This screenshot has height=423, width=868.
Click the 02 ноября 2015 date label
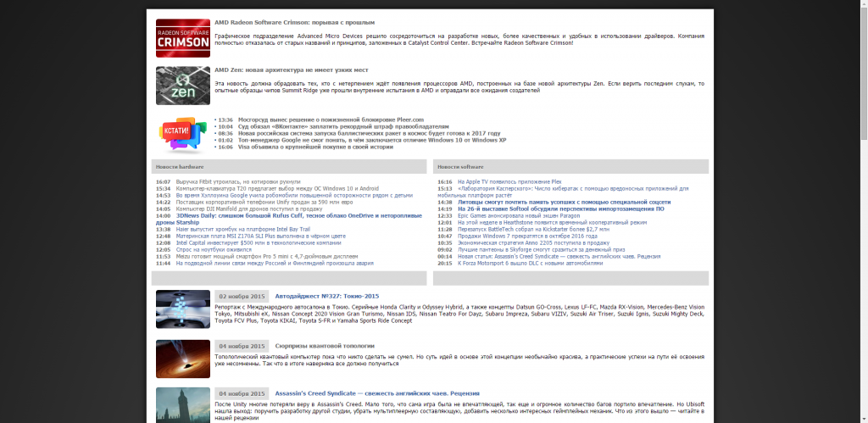tap(242, 296)
